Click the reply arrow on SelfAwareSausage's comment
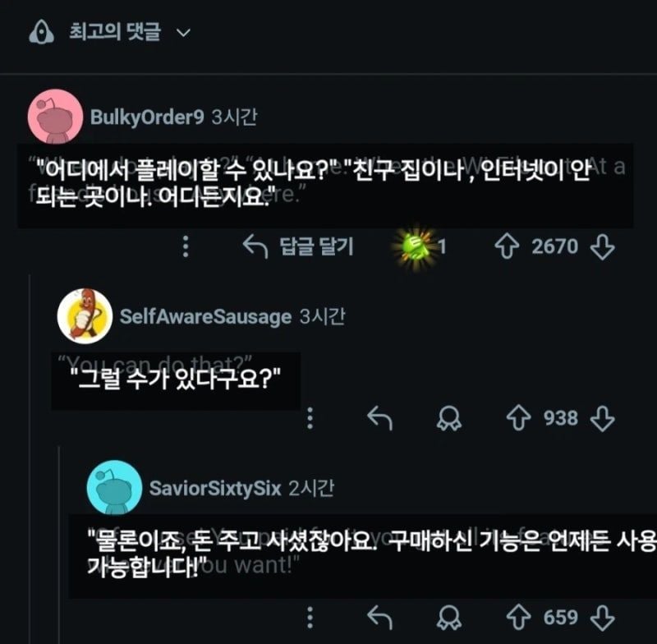 [379, 418]
